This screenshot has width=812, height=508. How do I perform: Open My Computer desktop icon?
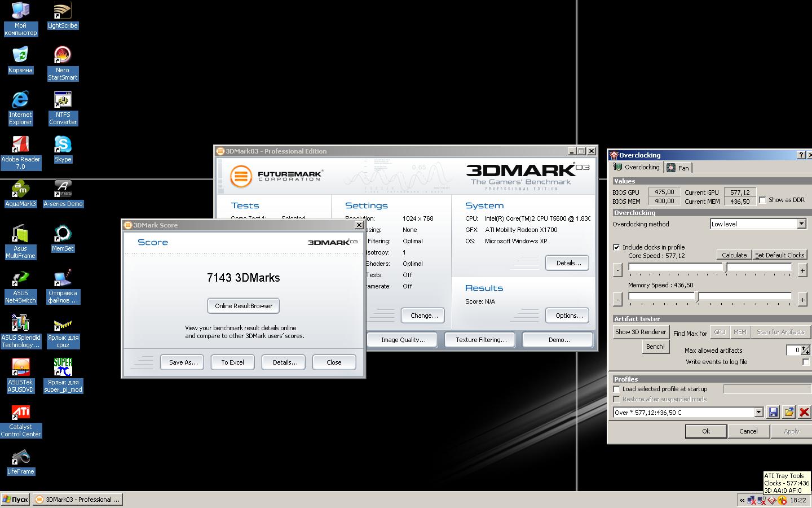click(20, 19)
